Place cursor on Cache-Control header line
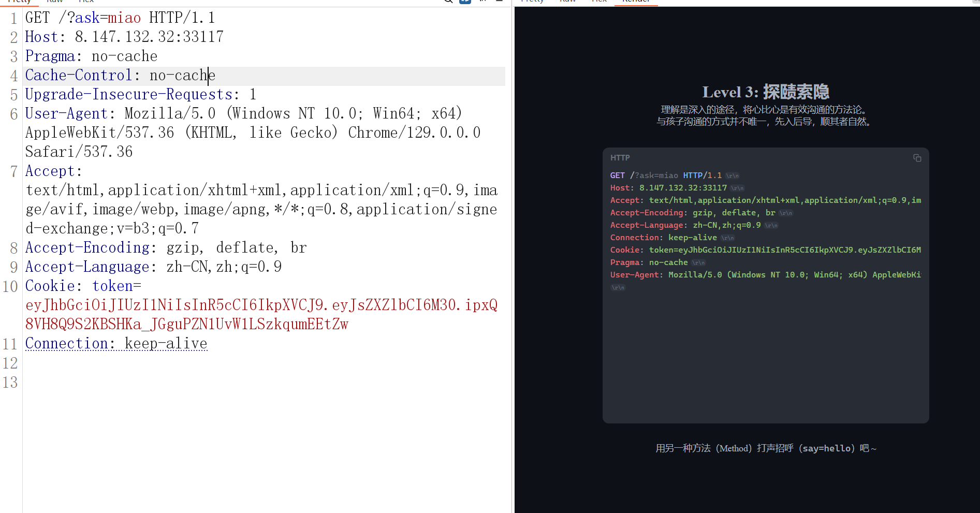 click(120, 76)
